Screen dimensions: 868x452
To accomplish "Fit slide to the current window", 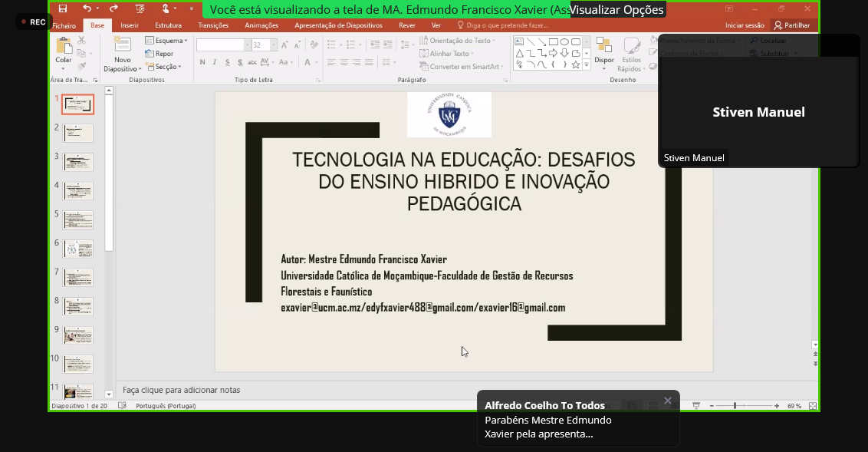I will tap(813, 405).
